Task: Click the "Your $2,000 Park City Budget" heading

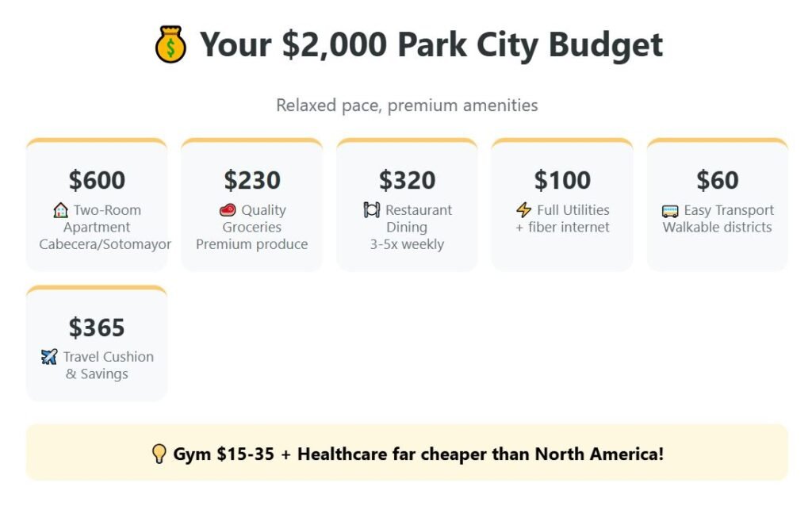Action: tap(431, 44)
